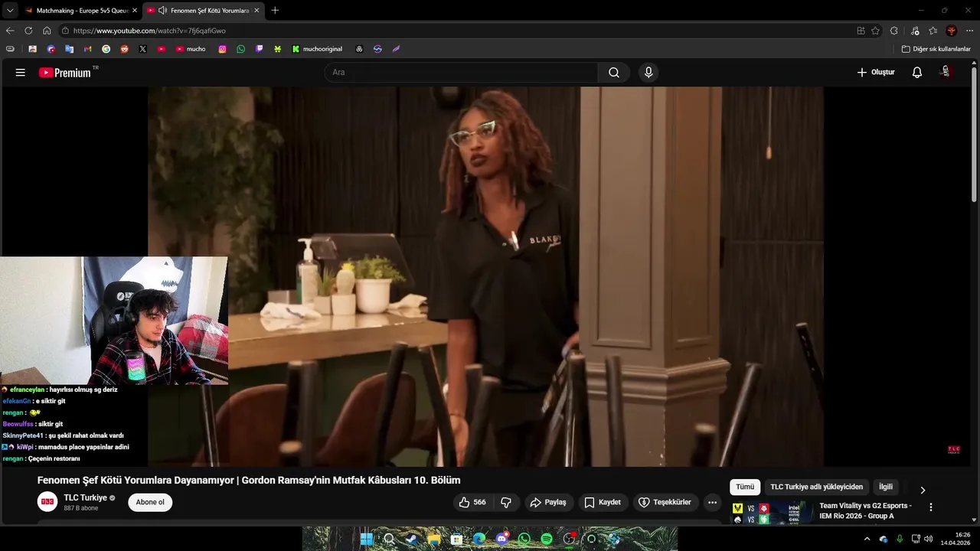Send thanks with Teşekkürler button
Screen dimensions: 980x551
(665, 503)
